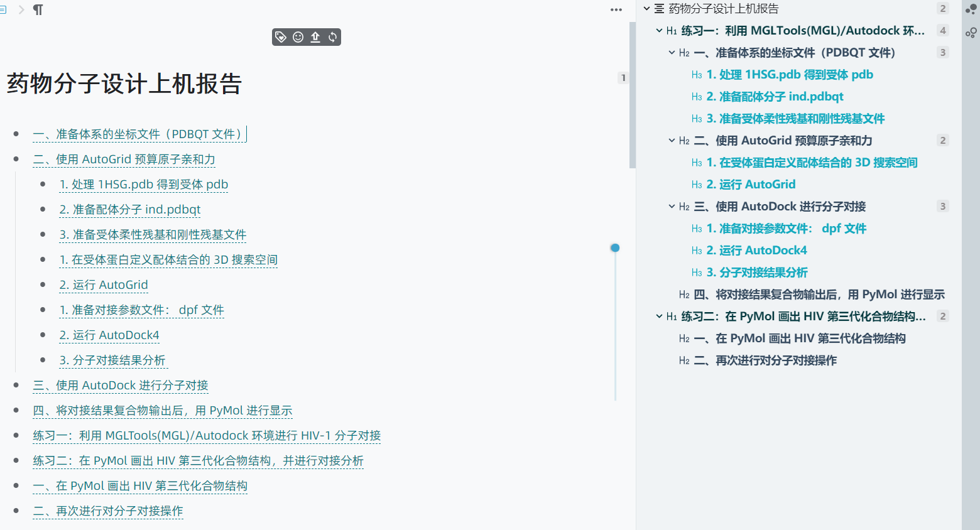
Task: Click the breadcrumb chevron beside the paragraph icon
Action: (21, 9)
